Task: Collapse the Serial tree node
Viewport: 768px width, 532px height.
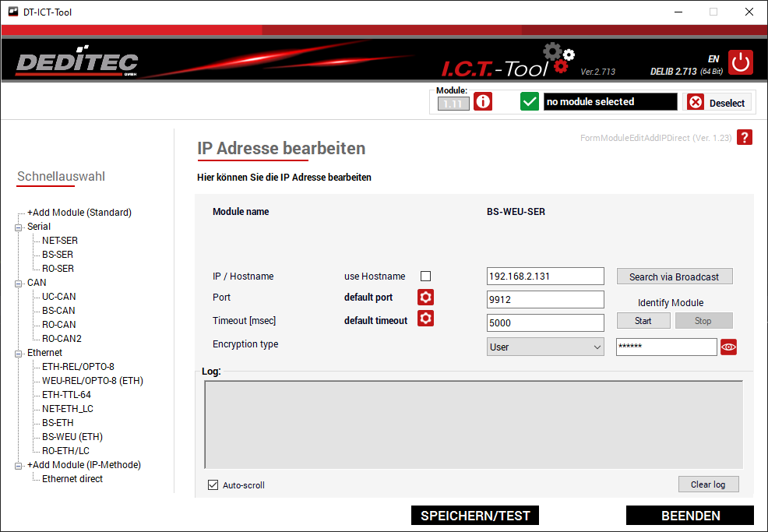Action: [19, 227]
